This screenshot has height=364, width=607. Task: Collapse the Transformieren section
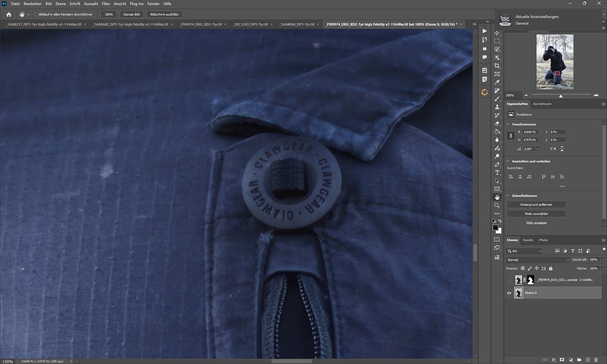click(x=508, y=124)
